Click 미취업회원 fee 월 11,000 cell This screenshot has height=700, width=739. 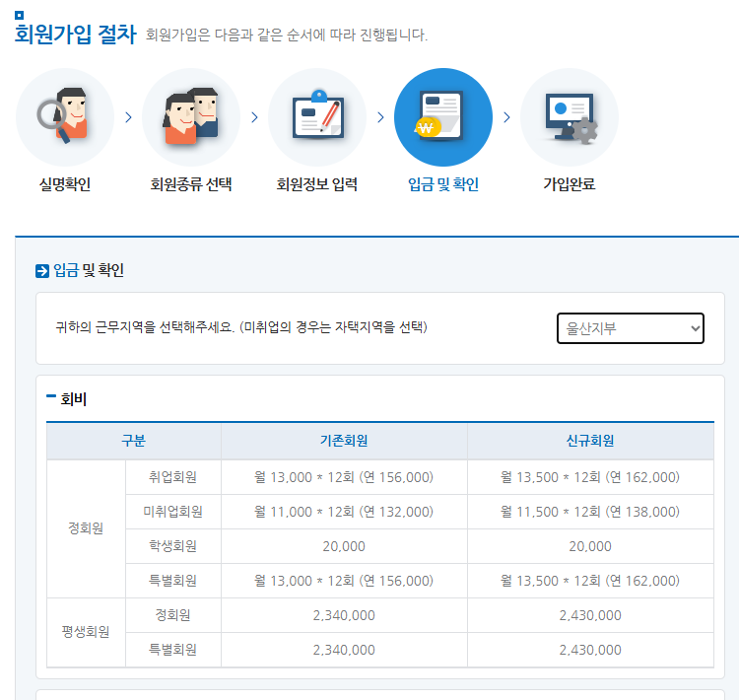(344, 512)
